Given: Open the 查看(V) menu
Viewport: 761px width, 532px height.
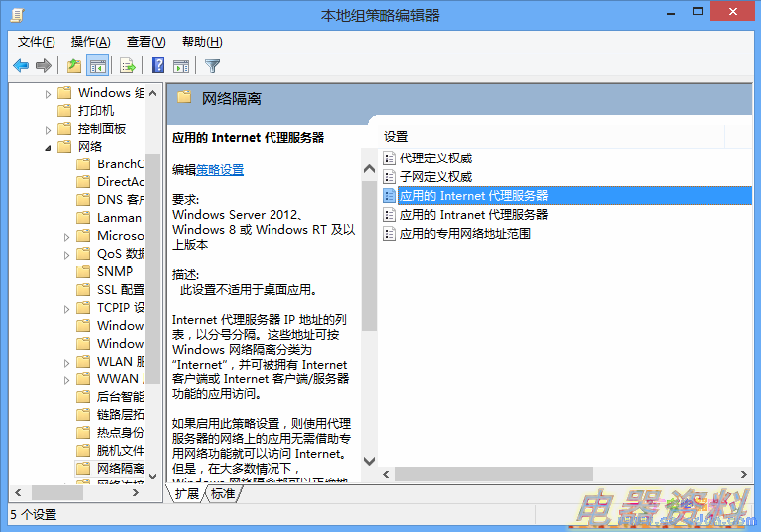Looking at the screenshot, I should (146, 42).
